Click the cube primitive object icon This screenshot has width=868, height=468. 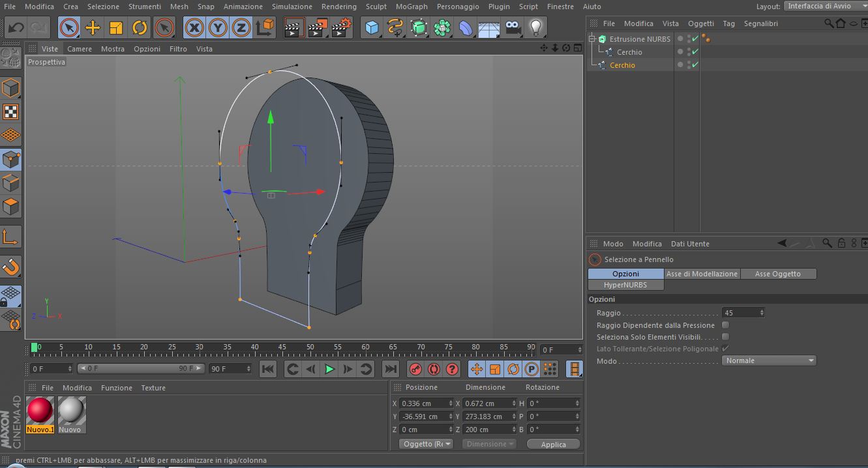(x=372, y=27)
